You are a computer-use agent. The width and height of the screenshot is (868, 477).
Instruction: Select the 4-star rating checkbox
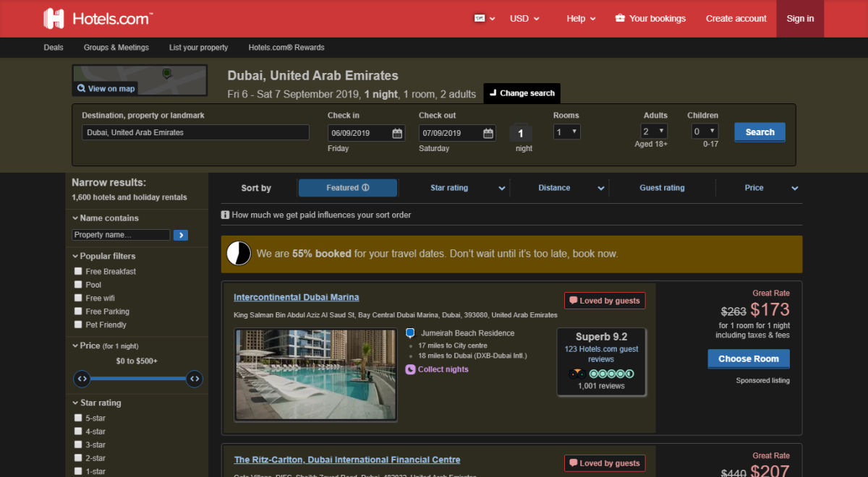click(x=78, y=431)
